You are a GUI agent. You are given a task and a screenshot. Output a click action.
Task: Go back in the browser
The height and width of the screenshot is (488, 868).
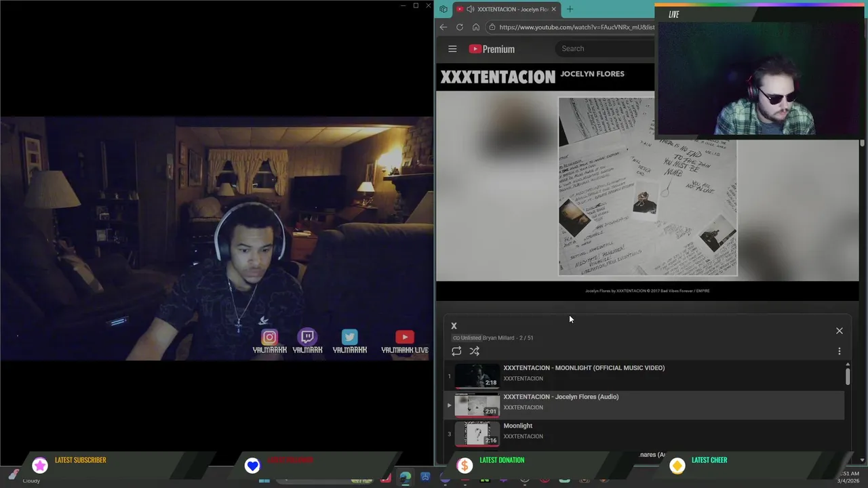point(443,27)
